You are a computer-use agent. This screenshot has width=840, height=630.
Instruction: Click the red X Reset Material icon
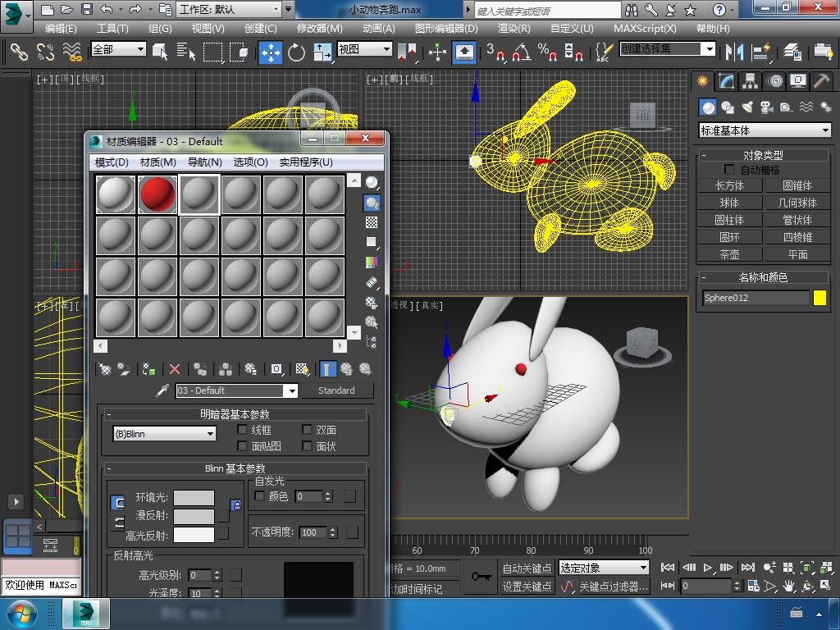click(175, 369)
